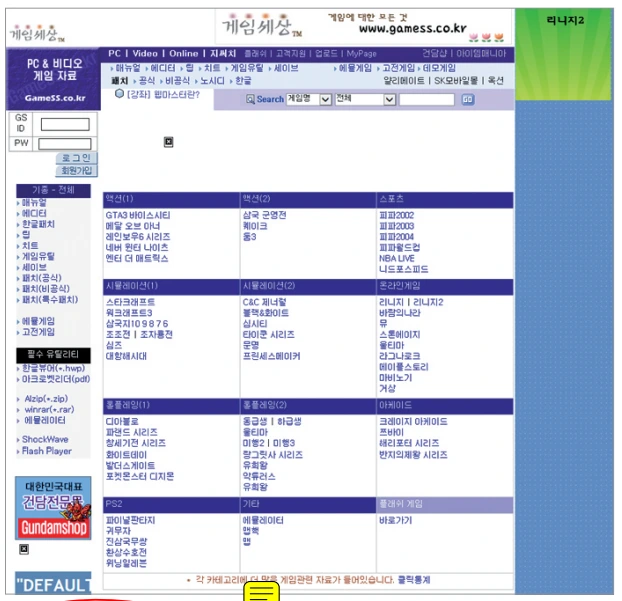Click the search keyword input field

click(426, 100)
